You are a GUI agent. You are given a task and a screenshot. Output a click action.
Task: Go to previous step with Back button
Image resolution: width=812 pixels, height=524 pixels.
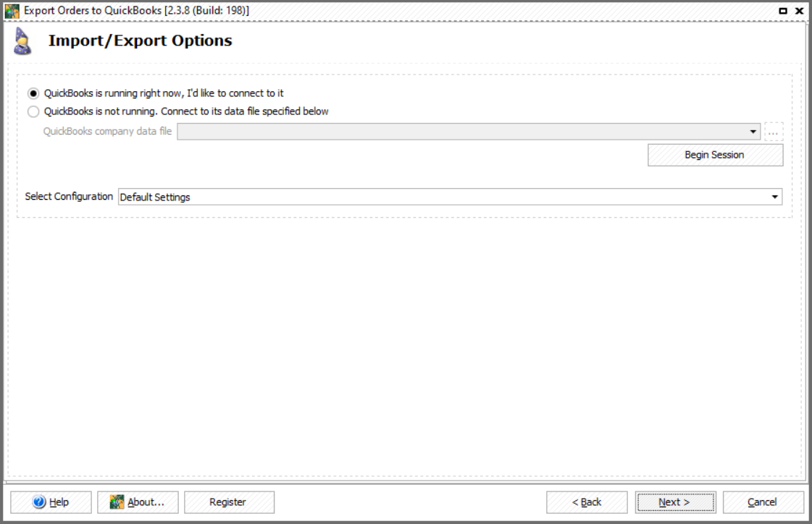click(x=587, y=502)
